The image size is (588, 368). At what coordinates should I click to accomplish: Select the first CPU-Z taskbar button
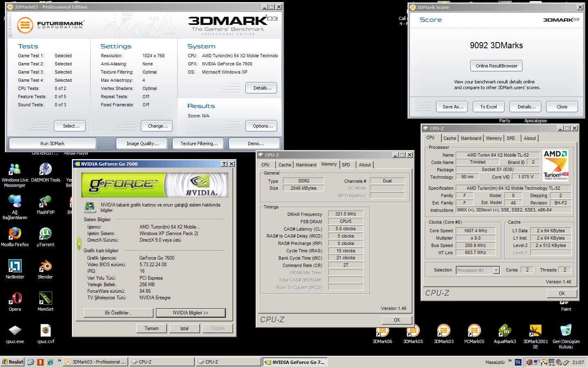pyautogui.click(x=162, y=362)
